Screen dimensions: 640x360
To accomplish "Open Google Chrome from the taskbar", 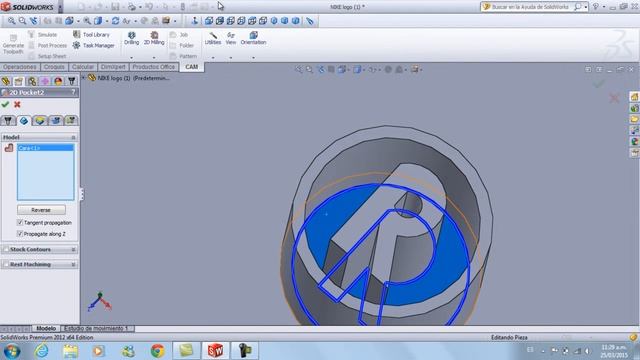I will [x=158, y=351].
